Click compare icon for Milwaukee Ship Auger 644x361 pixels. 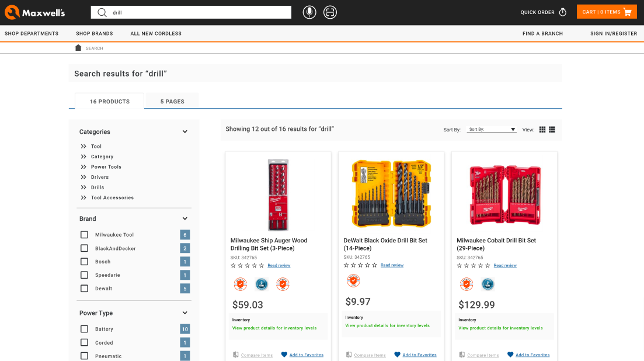tap(236, 355)
